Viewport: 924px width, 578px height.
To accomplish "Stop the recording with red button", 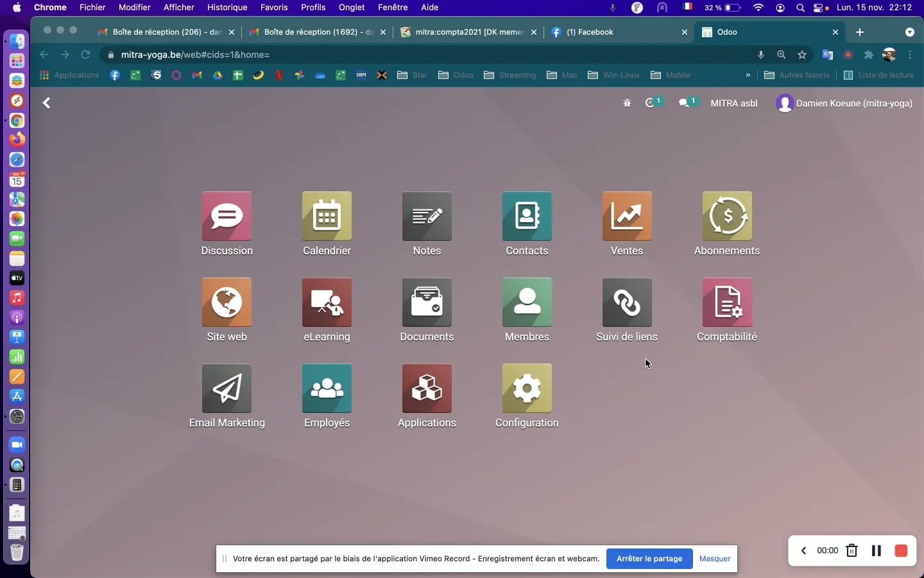I will pos(901,551).
